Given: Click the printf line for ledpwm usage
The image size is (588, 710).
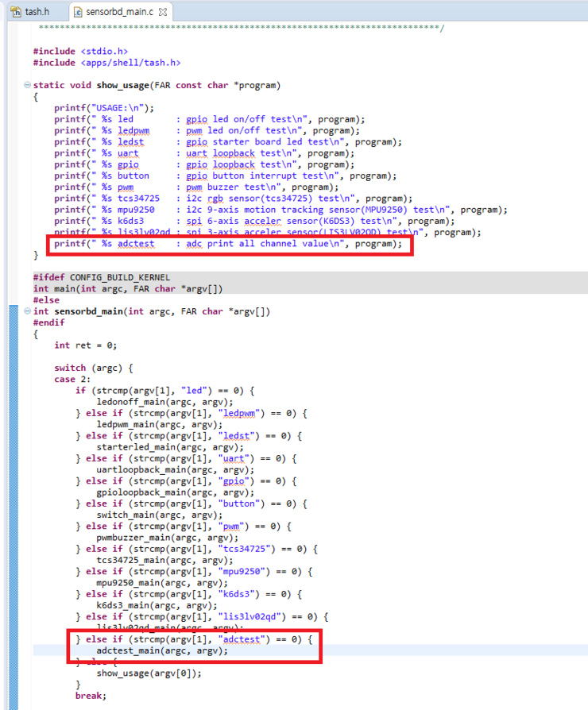Looking at the screenshot, I should pyautogui.click(x=207, y=130).
